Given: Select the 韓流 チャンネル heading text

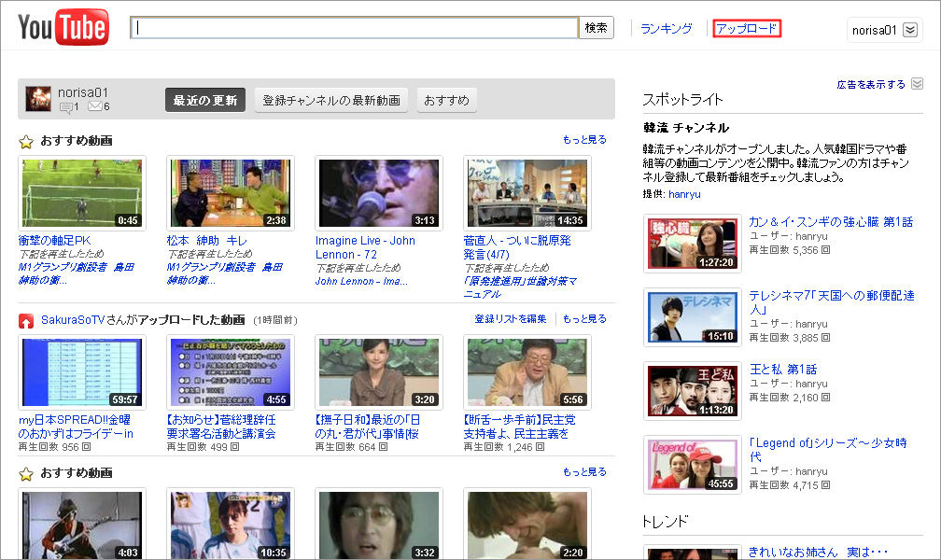Looking at the screenshot, I should (686, 128).
